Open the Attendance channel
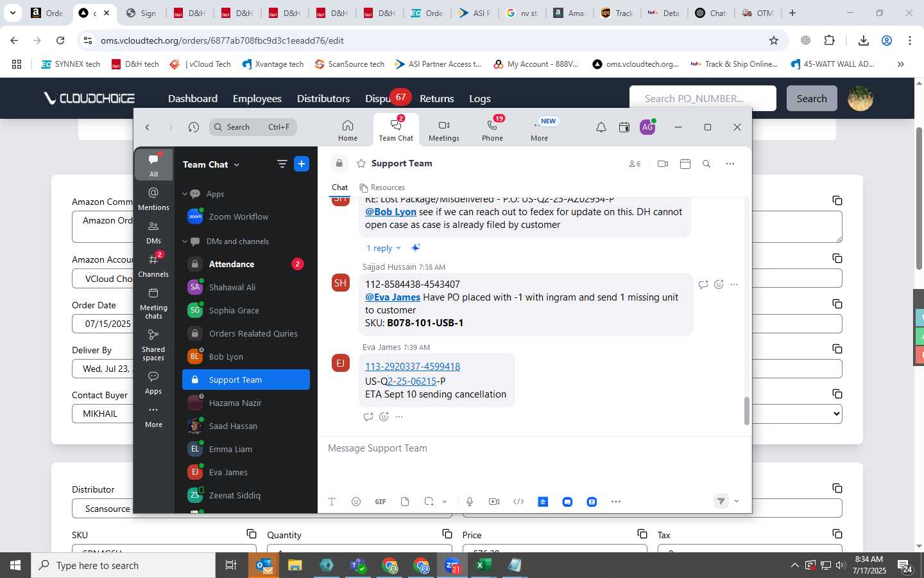Screen dimensions: 924x578 coord(246,264)
